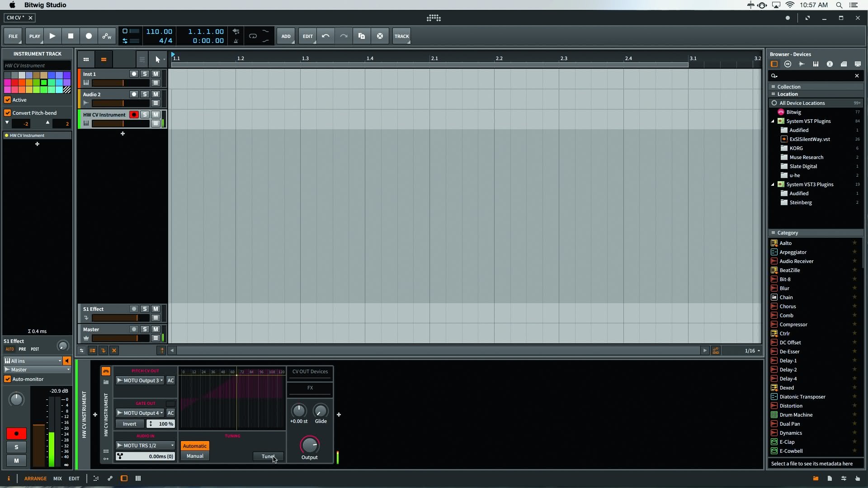
Task: Toggle the studio I/O link icon in the footer
Action: [110, 478]
